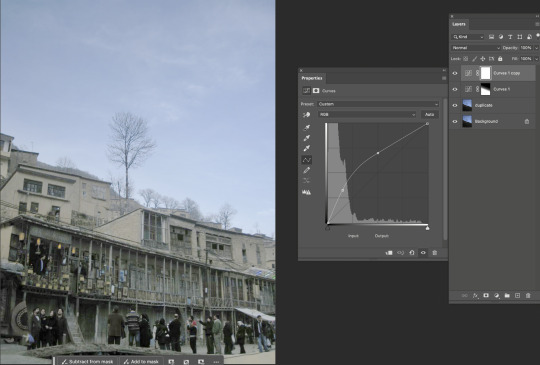The image size is (540, 365).
Task: Select the white point eyedropper in Curves
Action: click(x=306, y=148)
